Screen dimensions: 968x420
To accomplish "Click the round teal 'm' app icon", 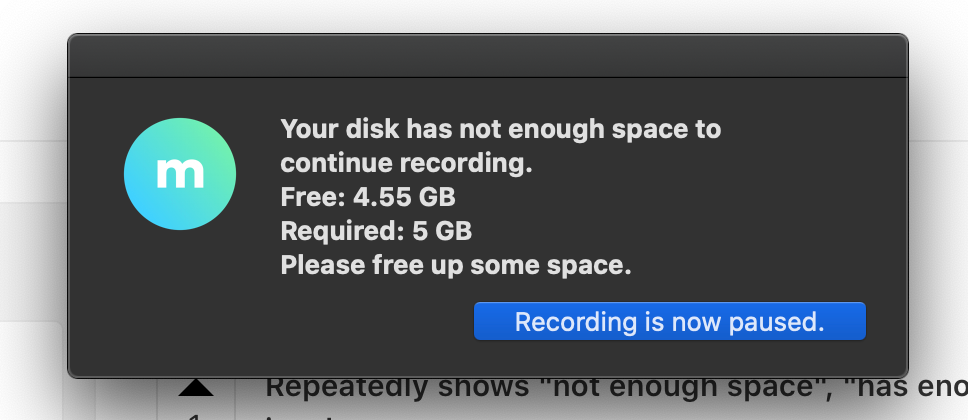I will [180, 174].
